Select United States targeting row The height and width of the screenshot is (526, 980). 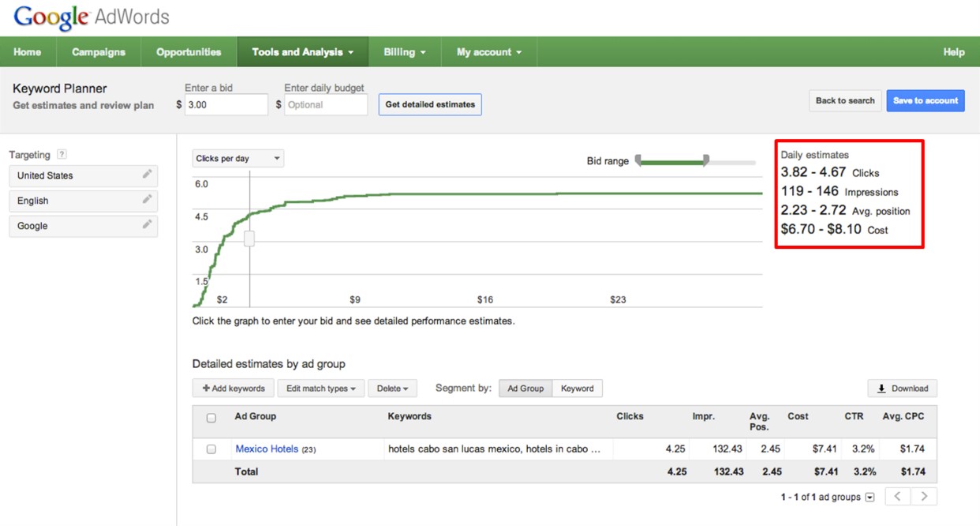coord(84,175)
